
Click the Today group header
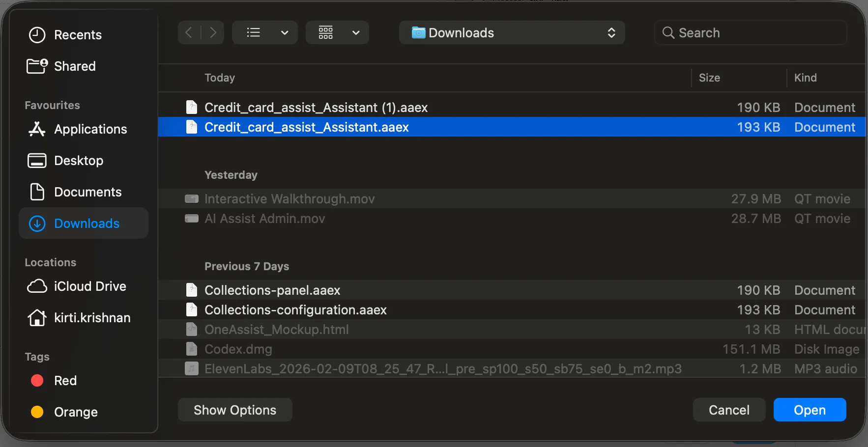pyautogui.click(x=220, y=78)
